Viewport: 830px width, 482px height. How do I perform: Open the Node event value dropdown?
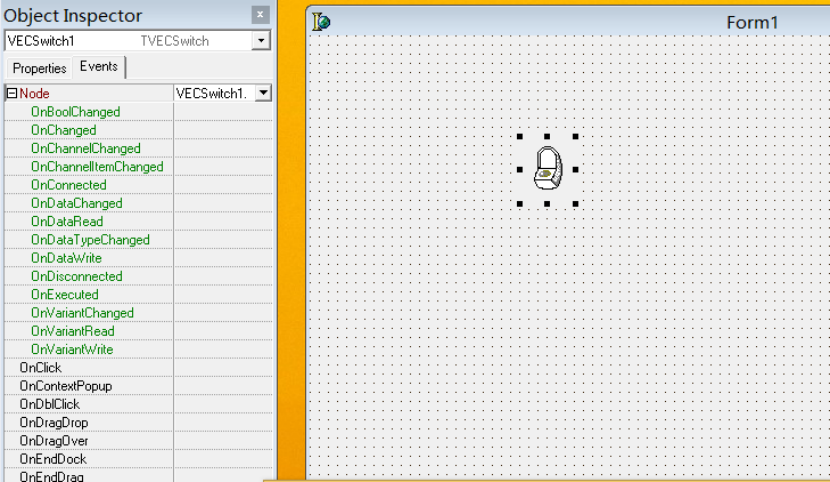coord(263,93)
